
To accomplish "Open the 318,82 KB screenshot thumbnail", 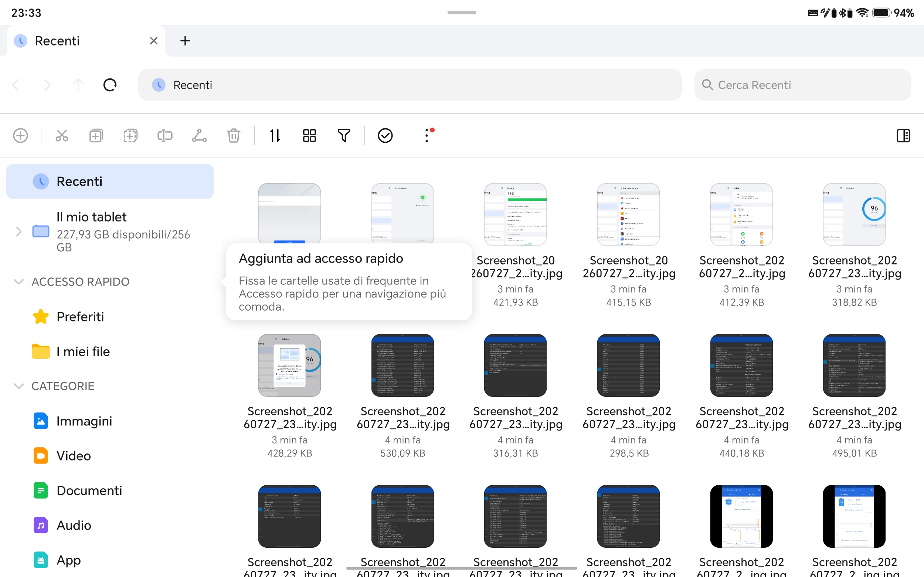I will coord(854,215).
